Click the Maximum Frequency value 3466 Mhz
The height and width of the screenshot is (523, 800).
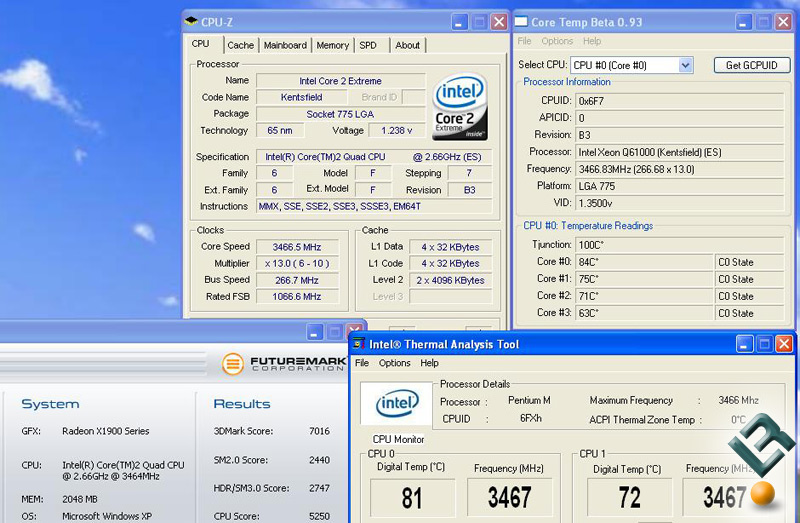(x=738, y=400)
